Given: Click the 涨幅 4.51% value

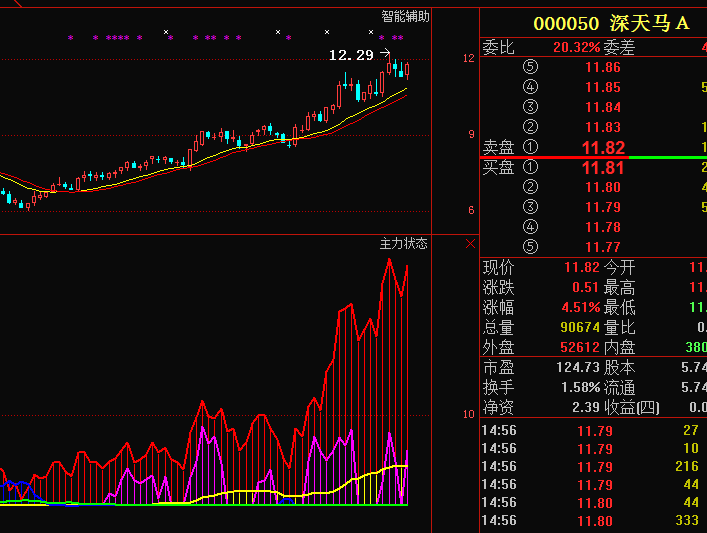Looking at the screenshot, I should click(582, 307).
